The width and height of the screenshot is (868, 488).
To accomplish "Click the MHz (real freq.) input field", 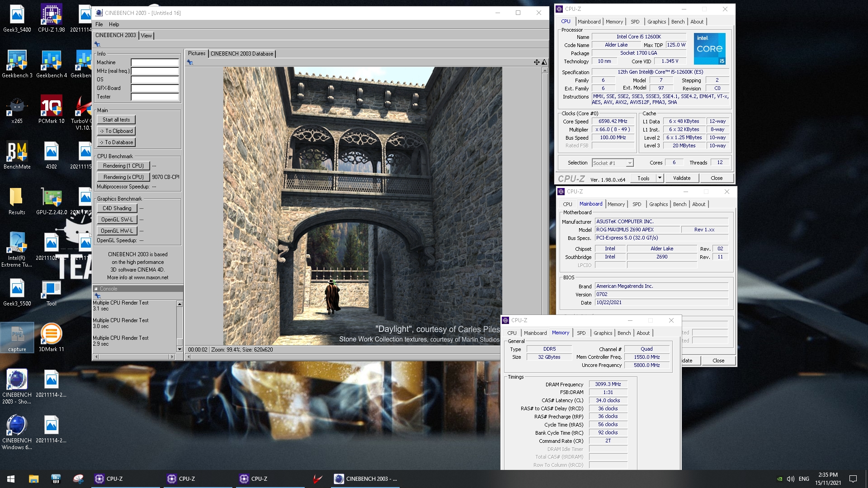I will [155, 71].
